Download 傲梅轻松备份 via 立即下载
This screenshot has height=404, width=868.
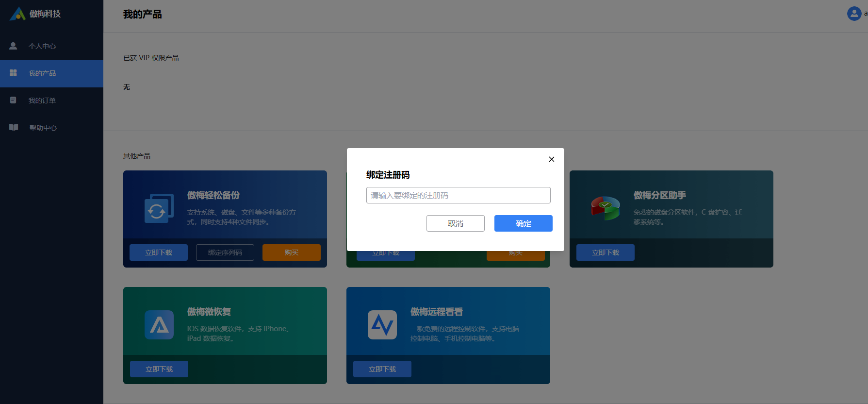pyautogui.click(x=159, y=252)
